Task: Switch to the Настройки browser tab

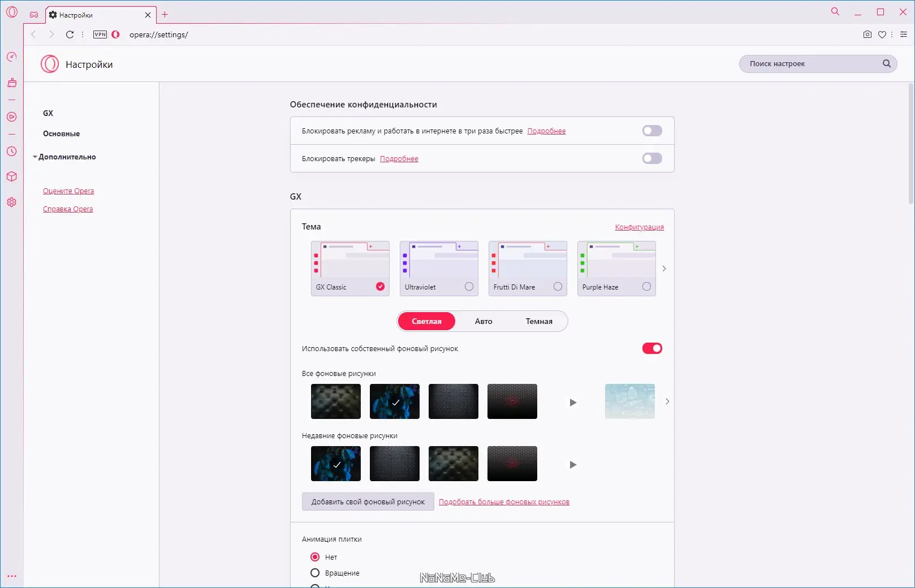Action: click(101, 15)
